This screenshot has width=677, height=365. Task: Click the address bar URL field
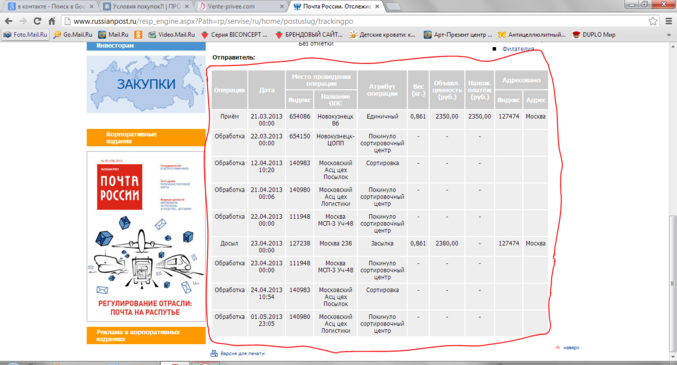pyautogui.click(x=354, y=21)
